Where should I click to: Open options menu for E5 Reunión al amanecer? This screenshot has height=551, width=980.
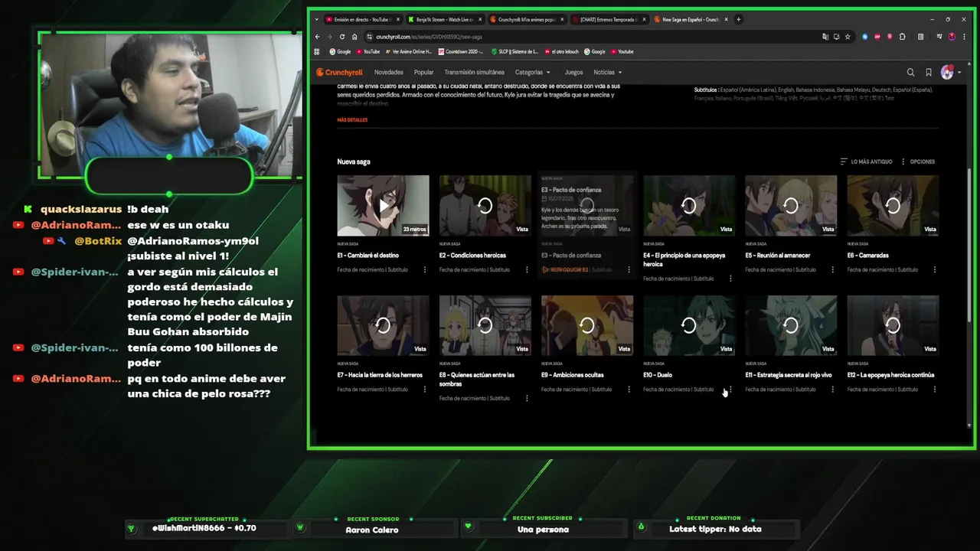click(x=833, y=269)
